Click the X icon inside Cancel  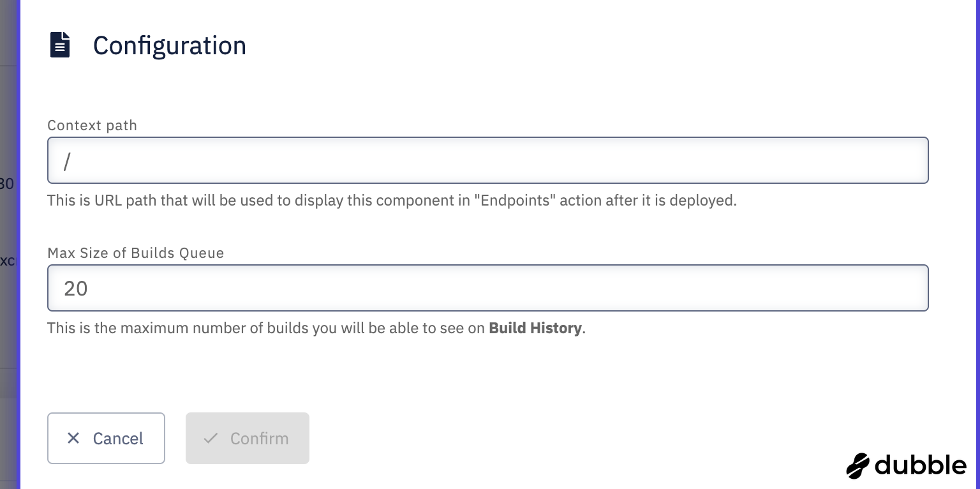point(73,438)
